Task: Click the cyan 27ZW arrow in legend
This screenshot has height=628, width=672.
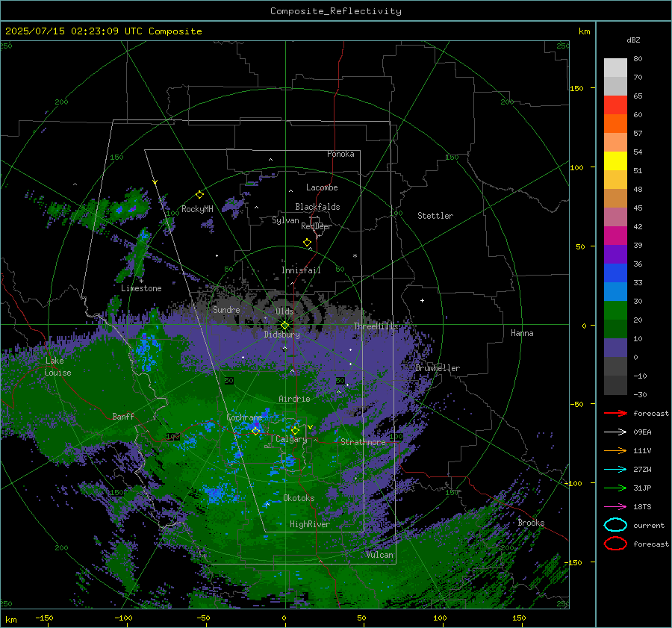Action: [615, 470]
